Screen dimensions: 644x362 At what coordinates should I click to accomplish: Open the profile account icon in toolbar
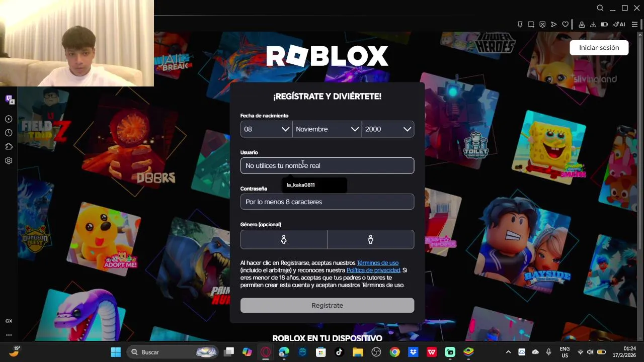pyautogui.click(x=582, y=24)
